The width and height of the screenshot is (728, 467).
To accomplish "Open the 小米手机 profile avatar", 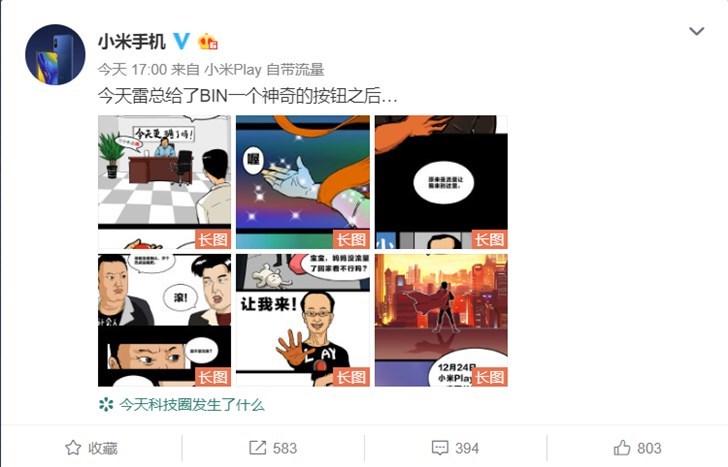I will (55, 54).
